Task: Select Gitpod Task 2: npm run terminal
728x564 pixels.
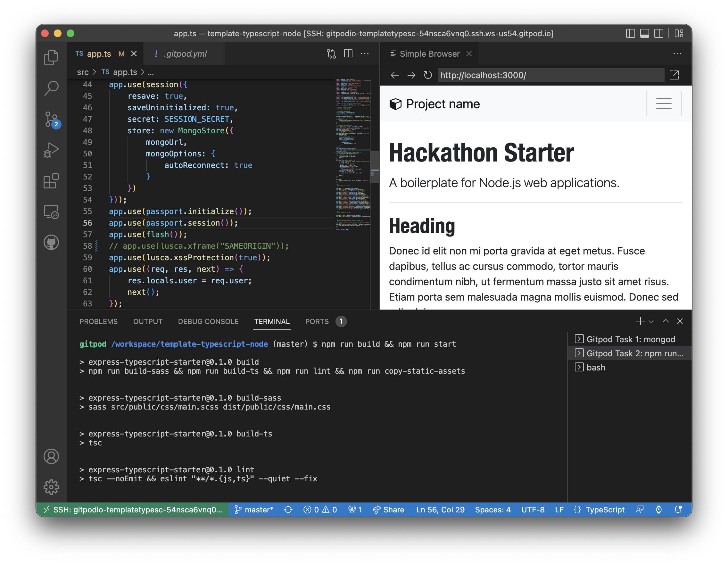Action: click(x=629, y=353)
